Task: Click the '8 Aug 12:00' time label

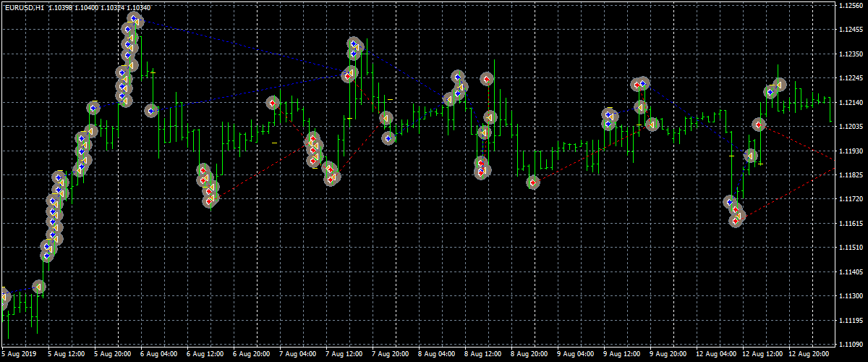Action: (483, 355)
